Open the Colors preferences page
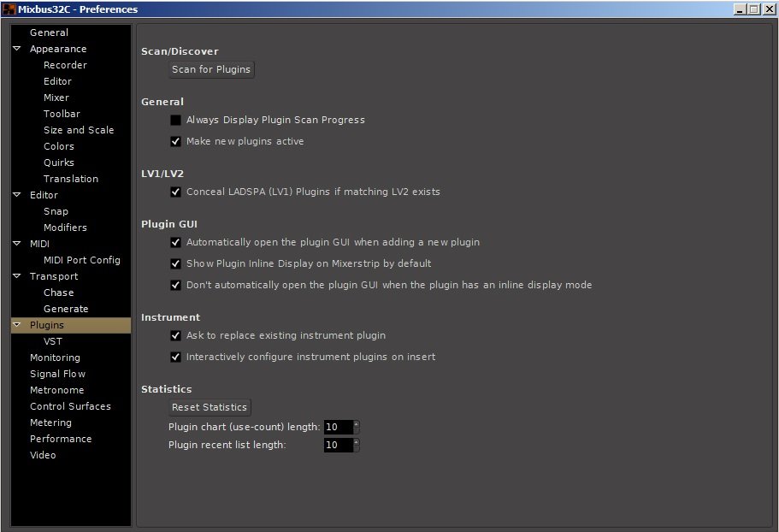Screen dimensions: 779x532 [x=59, y=146]
